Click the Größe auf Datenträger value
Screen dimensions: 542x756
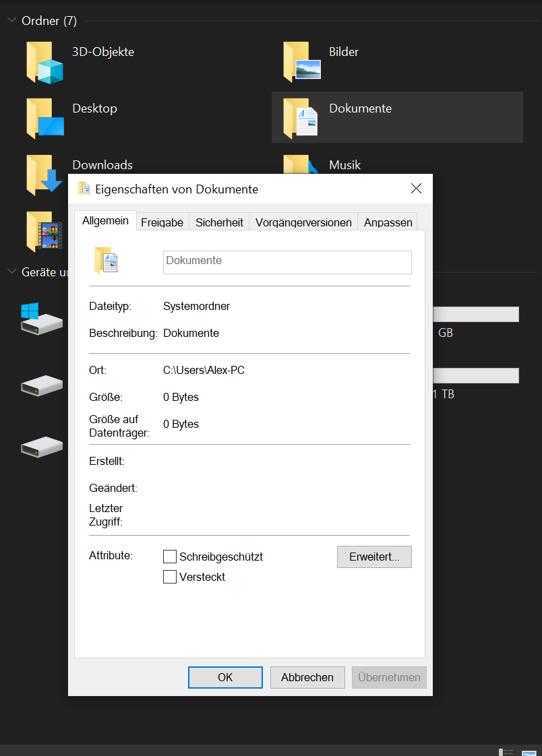[x=181, y=424]
